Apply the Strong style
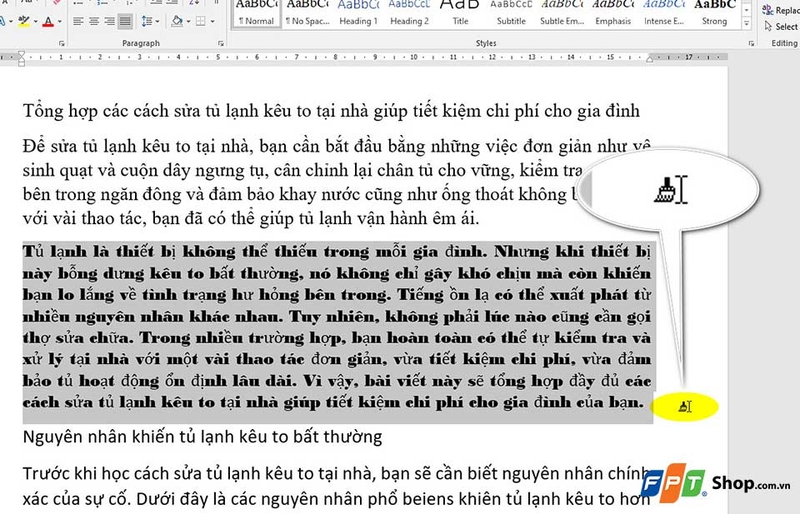The height and width of the screenshot is (514, 800). [x=714, y=14]
